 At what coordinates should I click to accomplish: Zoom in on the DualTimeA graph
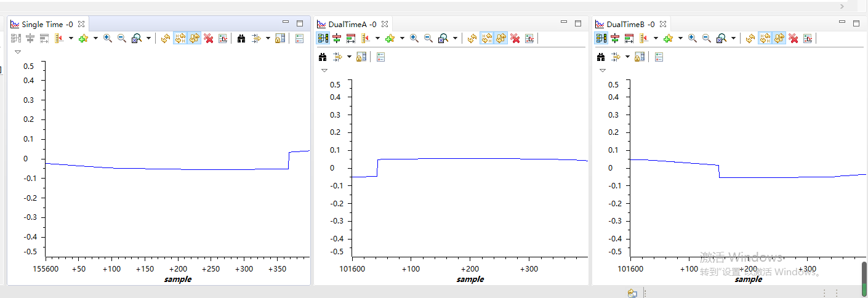point(414,38)
